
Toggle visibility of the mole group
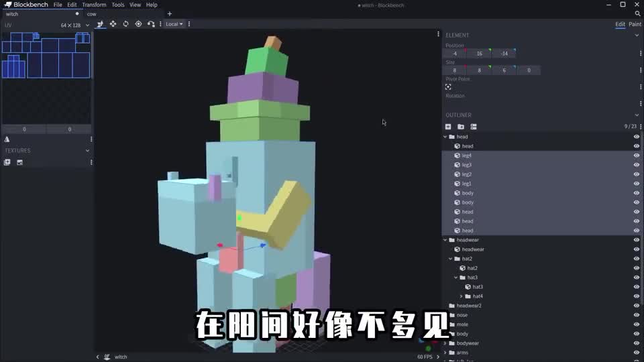click(636, 324)
